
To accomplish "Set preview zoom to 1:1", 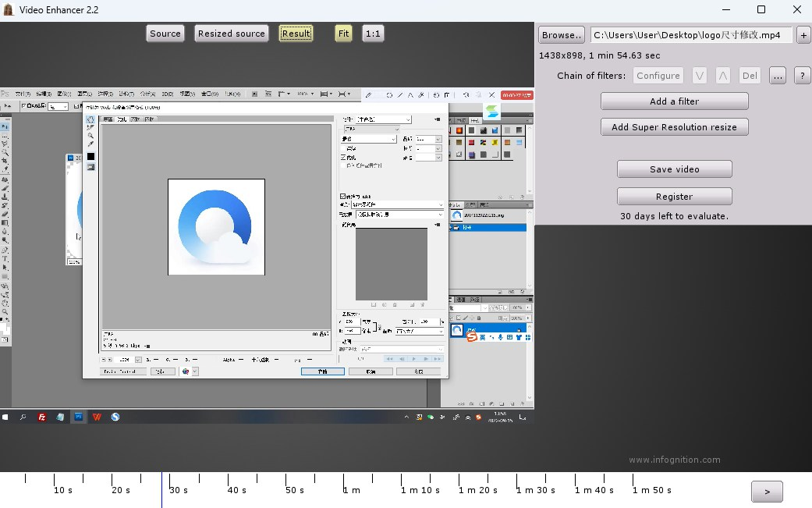I will (373, 34).
